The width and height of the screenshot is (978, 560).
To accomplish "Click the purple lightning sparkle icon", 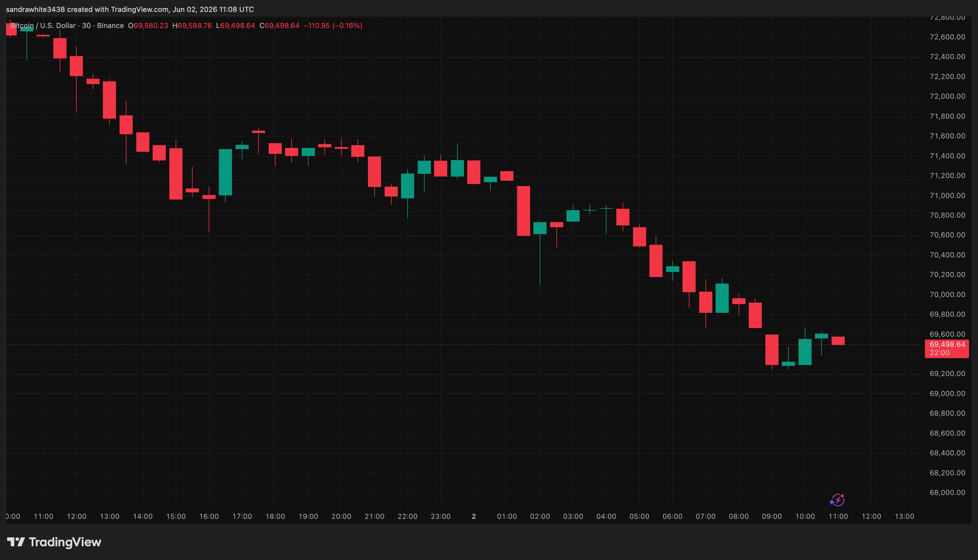I will click(837, 500).
